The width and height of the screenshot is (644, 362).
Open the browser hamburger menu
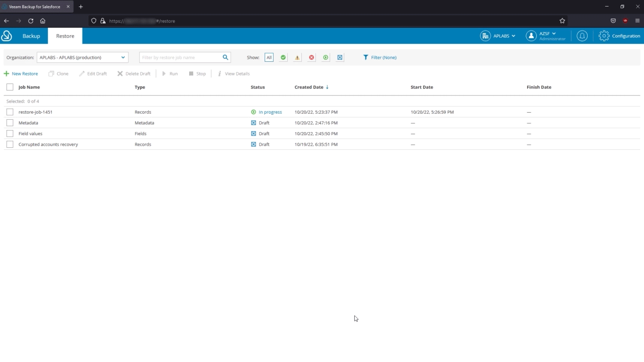coord(637,21)
